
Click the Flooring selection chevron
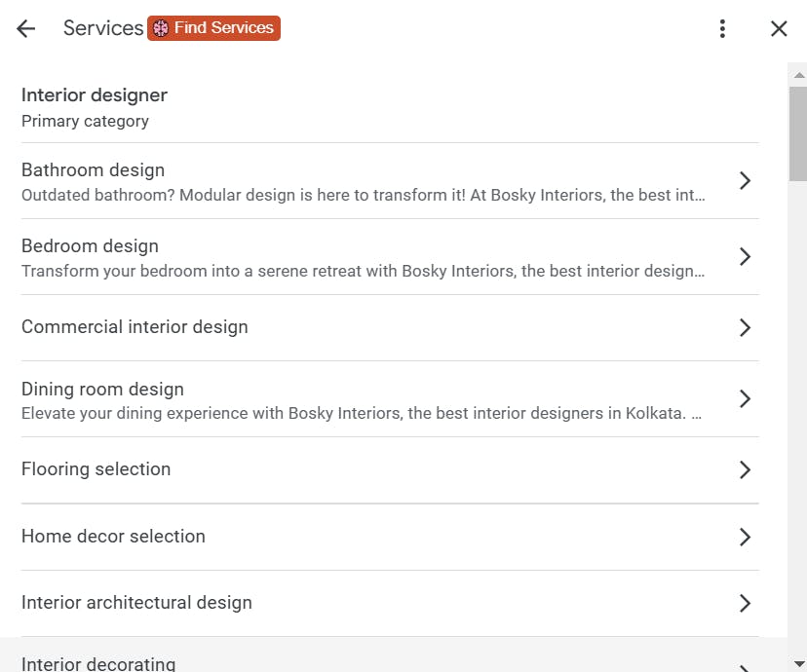(745, 469)
